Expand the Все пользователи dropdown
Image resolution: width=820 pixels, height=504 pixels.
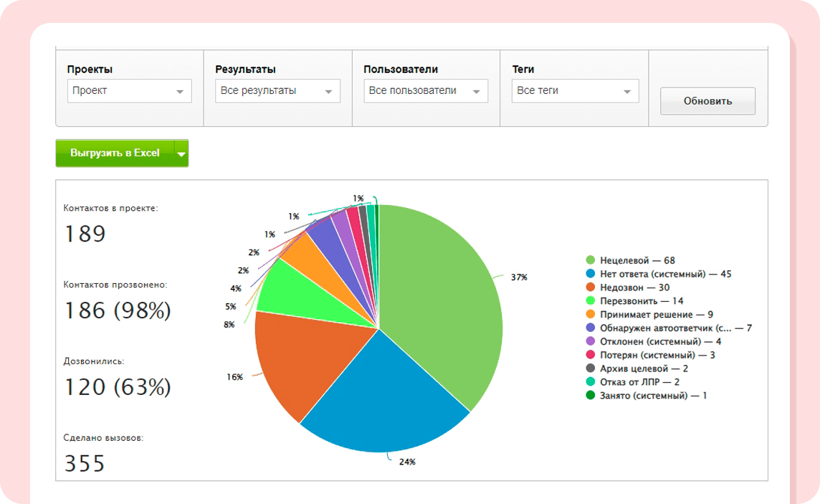click(426, 91)
